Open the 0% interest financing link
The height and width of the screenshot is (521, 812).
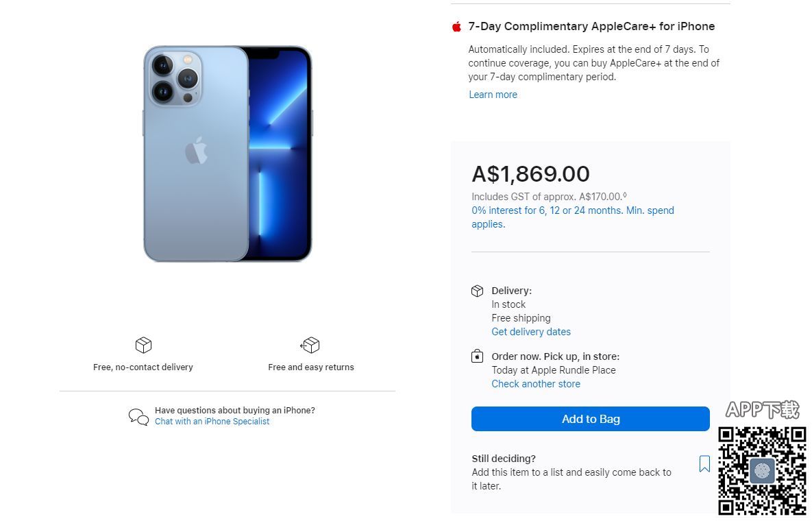click(x=572, y=211)
